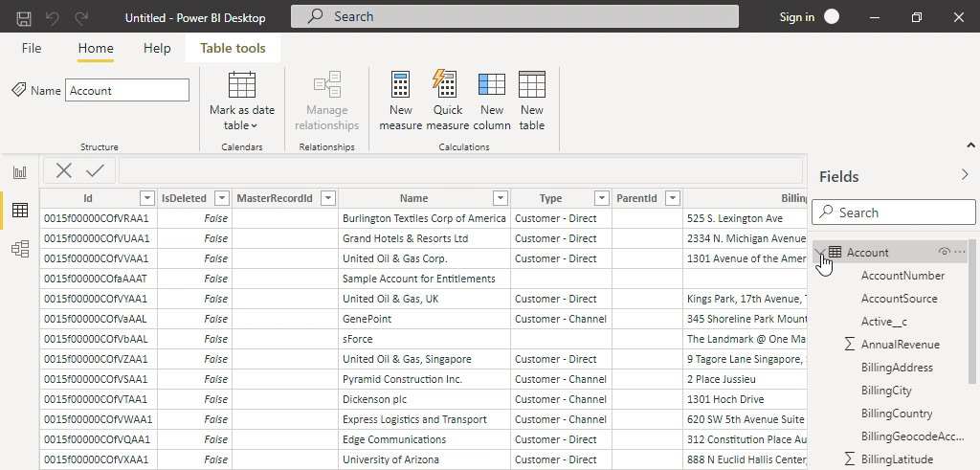
Task: Switch to Report view icon
Action: point(20,172)
